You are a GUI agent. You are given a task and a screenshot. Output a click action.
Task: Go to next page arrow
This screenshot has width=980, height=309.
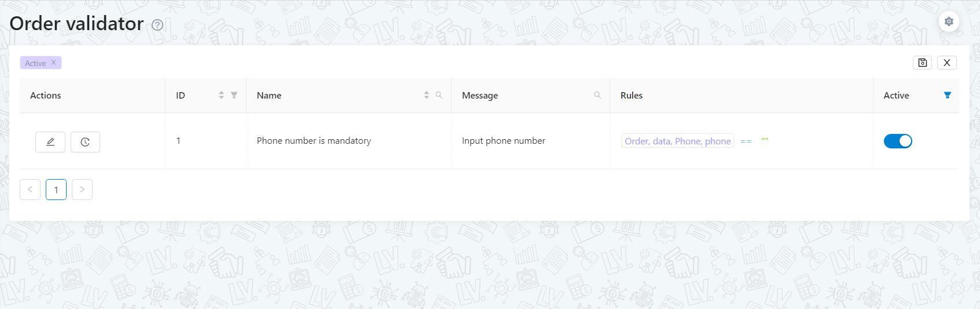(82, 190)
